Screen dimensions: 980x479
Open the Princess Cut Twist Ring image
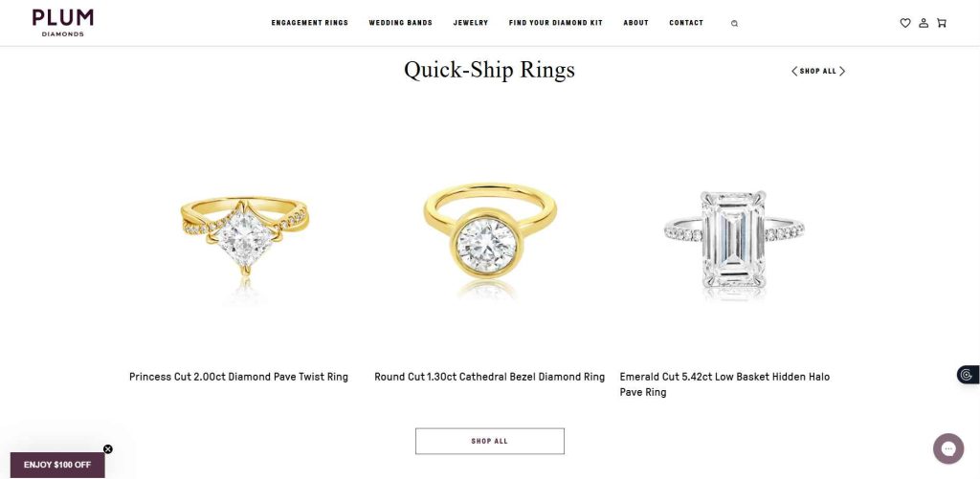point(244,239)
